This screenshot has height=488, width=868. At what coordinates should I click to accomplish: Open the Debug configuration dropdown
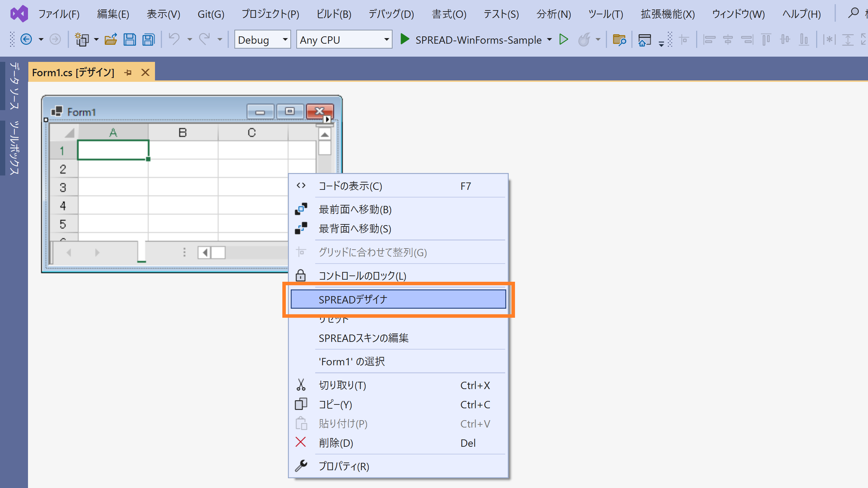(x=262, y=40)
